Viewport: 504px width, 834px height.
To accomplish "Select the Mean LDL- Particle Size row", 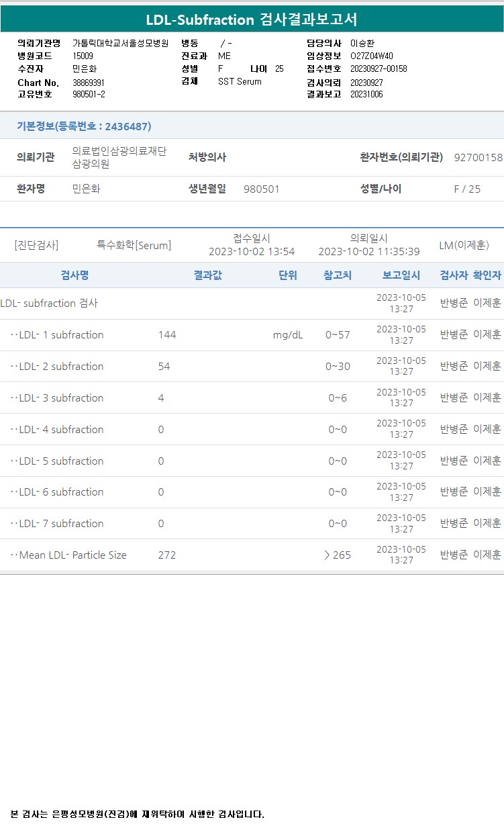I will pos(252,555).
